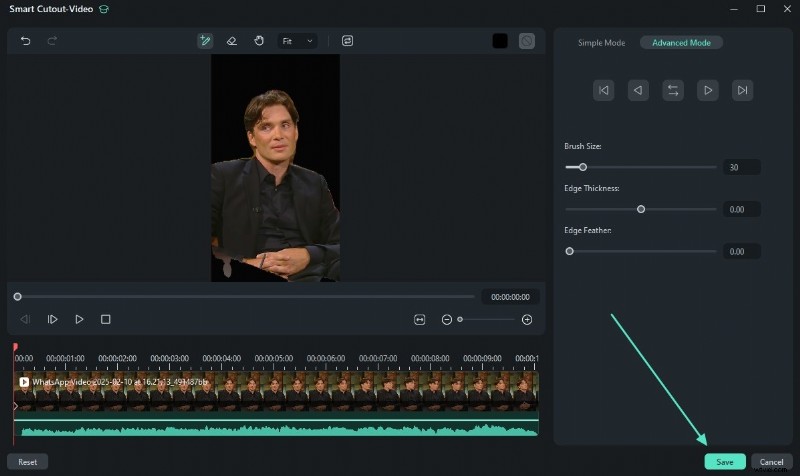The width and height of the screenshot is (800, 476).
Task: Open the Fit zoom dropdown
Action: click(x=297, y=41)
